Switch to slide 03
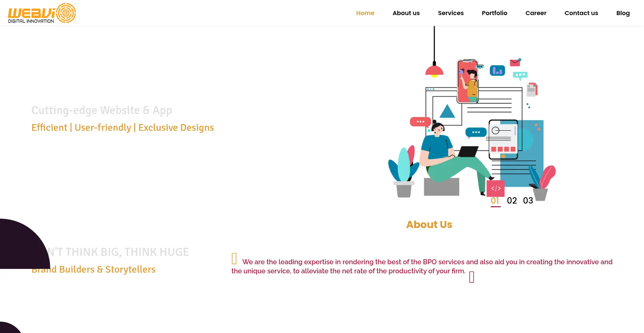This screenshot has height=333, width=644. [x=528, y=201]
